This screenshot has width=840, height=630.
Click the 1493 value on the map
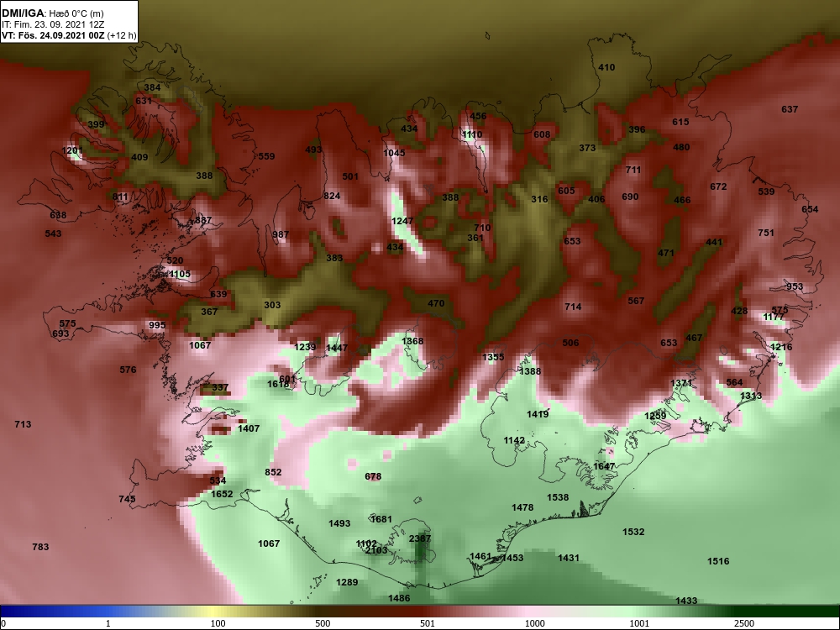click(x=339, y=523)
